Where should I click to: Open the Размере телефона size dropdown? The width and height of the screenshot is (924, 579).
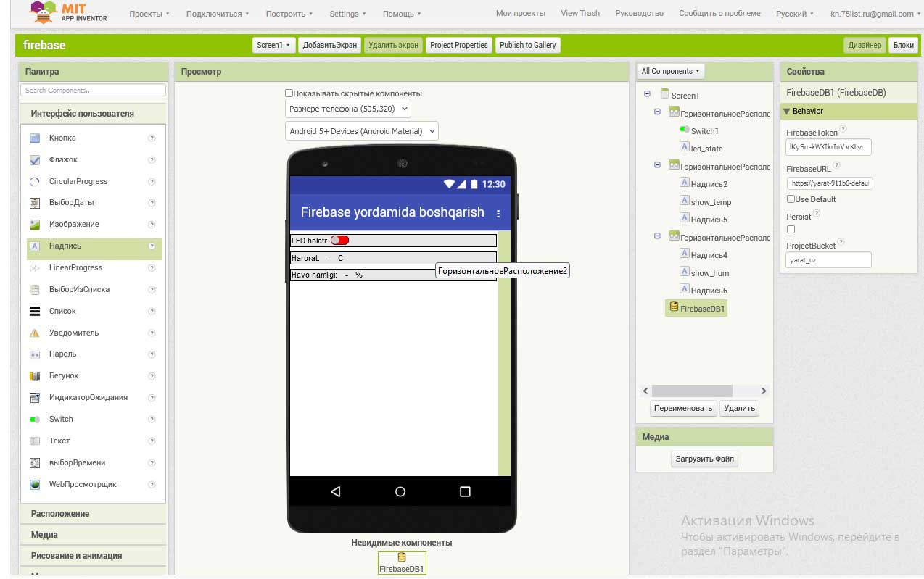348,109
